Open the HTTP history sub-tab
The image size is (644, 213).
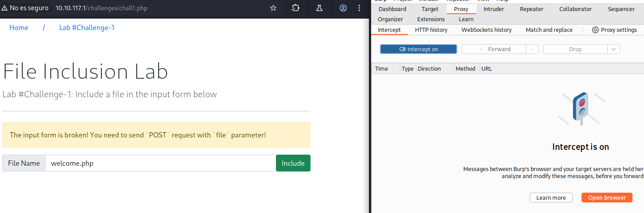coord(431,30)
